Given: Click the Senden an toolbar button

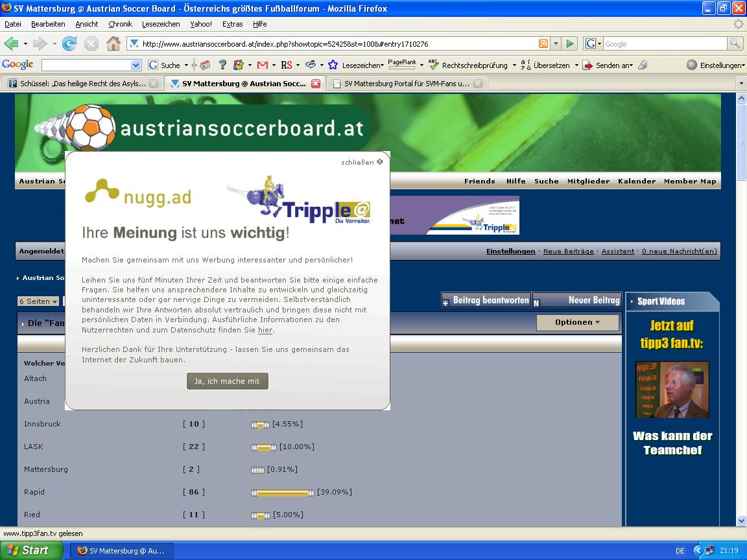Looking at the screenshot, I should coord(608,65).
